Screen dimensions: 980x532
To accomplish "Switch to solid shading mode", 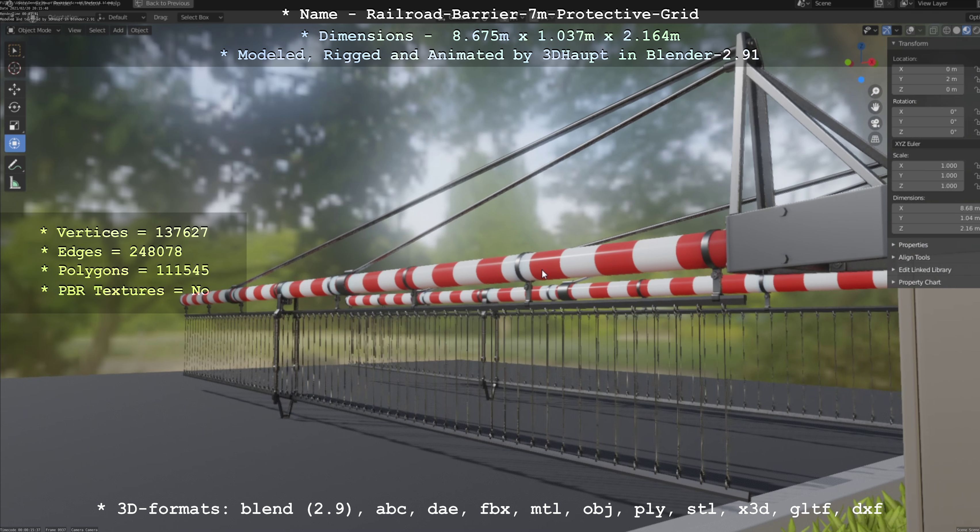I will [957, 30].
